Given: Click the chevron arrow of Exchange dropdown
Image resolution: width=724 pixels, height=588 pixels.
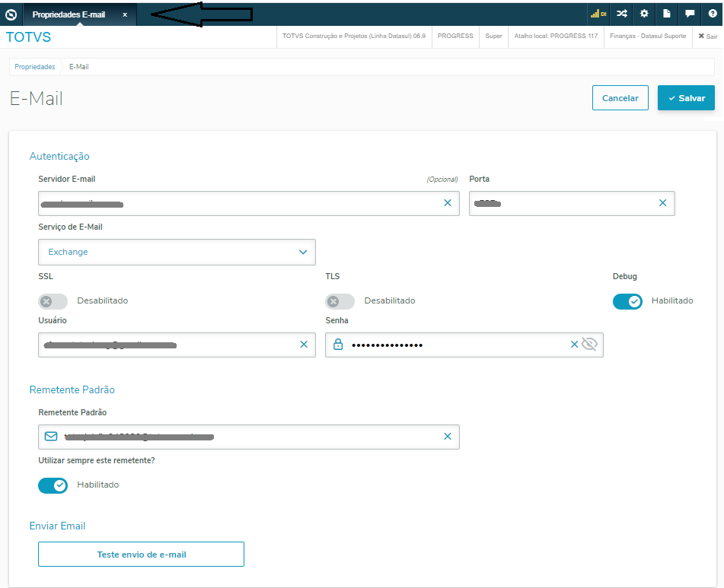Looking at the screenshot, I should pyautogui.click(x=303, y=252).
